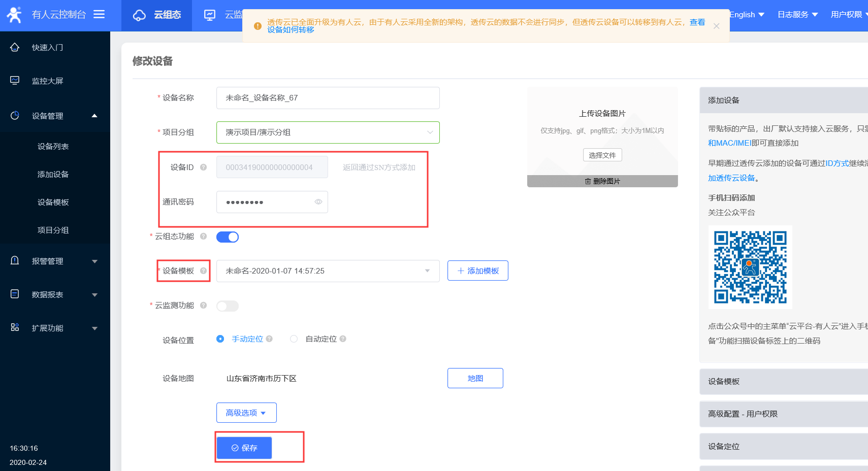The image size is (868, 471).
Task: Click help icon next to 设备ID
Action: point(203,167)
